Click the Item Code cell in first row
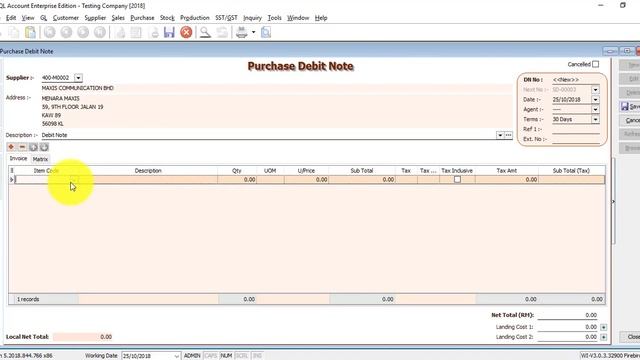The image size is (640, 360). pos(46,180)
